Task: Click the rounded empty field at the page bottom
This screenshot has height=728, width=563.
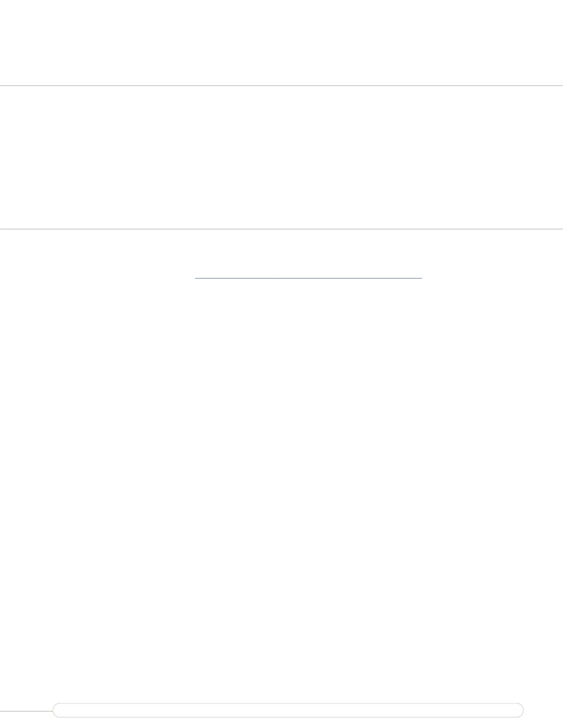Action: click(288, 710)
